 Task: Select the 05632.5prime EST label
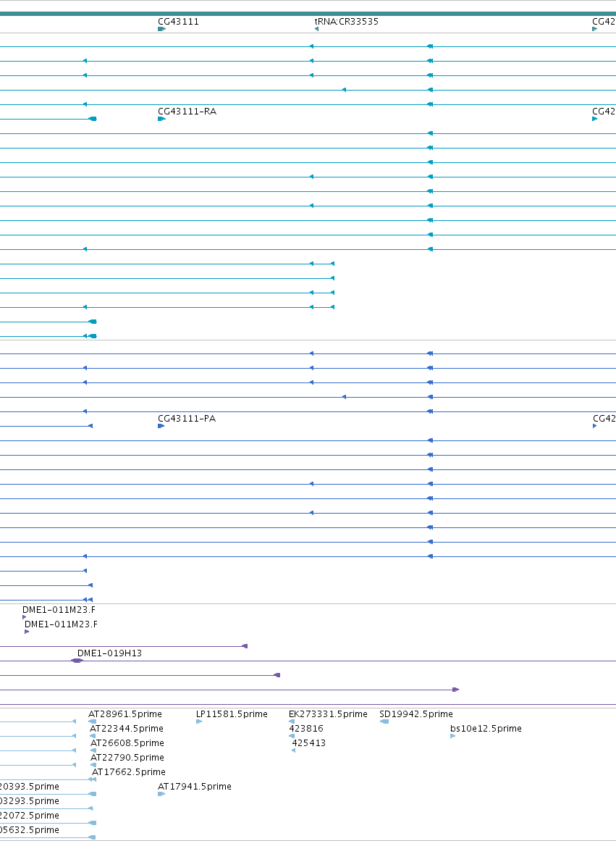30,829
